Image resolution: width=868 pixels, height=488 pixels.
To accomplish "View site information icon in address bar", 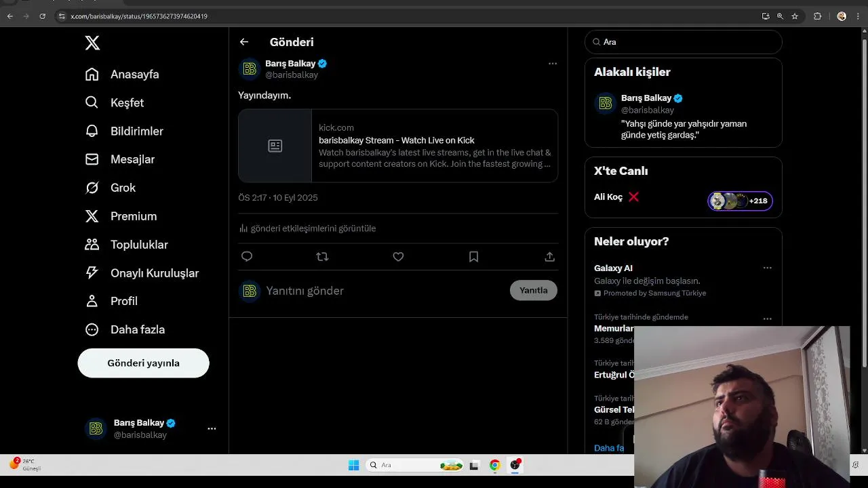I will coord(62,16).
